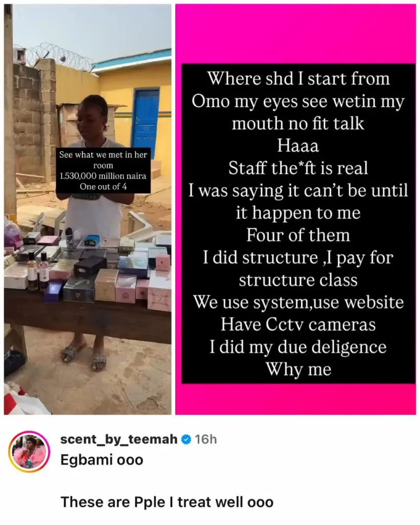420x525 pixels.
Task: Click 'These are Pple I treat well ooo' text
Action: click(x=167, y=502)
